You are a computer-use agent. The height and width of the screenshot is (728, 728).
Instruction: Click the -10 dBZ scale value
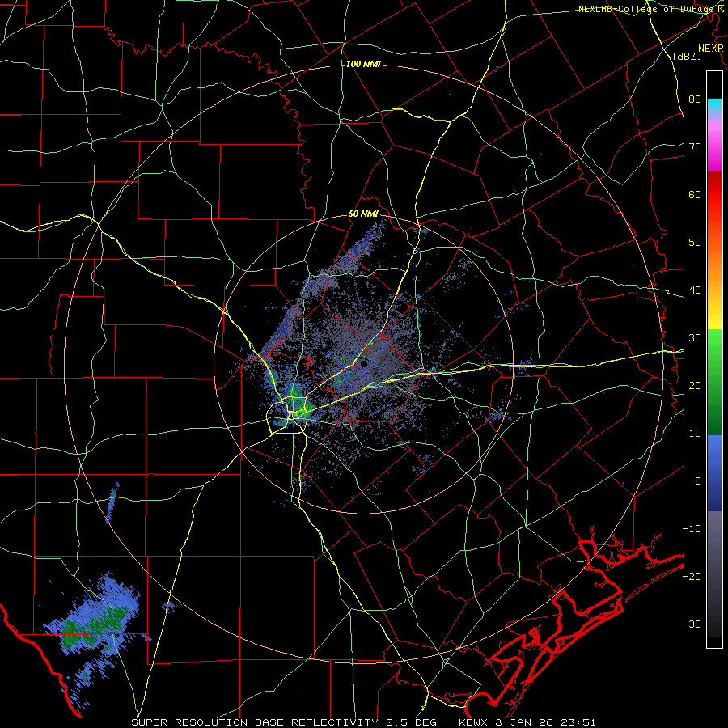(692, 528)
